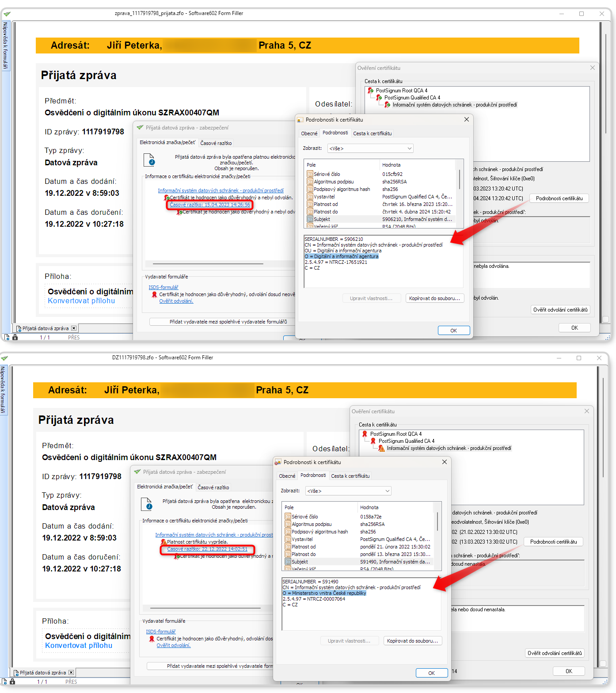Select 'Informační systém datových schránek' tree node in zprava_1117919798 Cesta k certifikátu
This screenshot has height=693, width=616.
click(455, 105)
